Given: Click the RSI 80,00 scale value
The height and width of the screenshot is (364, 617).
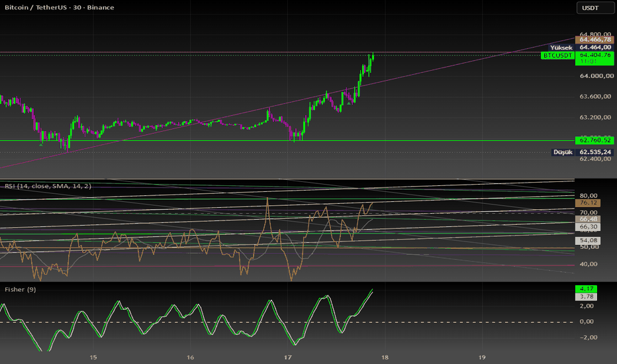Looking at the screenshot, I should (x=589, y=196).
